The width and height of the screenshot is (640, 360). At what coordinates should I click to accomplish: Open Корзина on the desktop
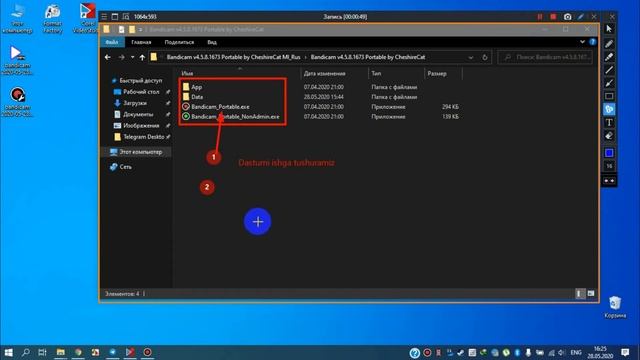[x=615, y=307]
